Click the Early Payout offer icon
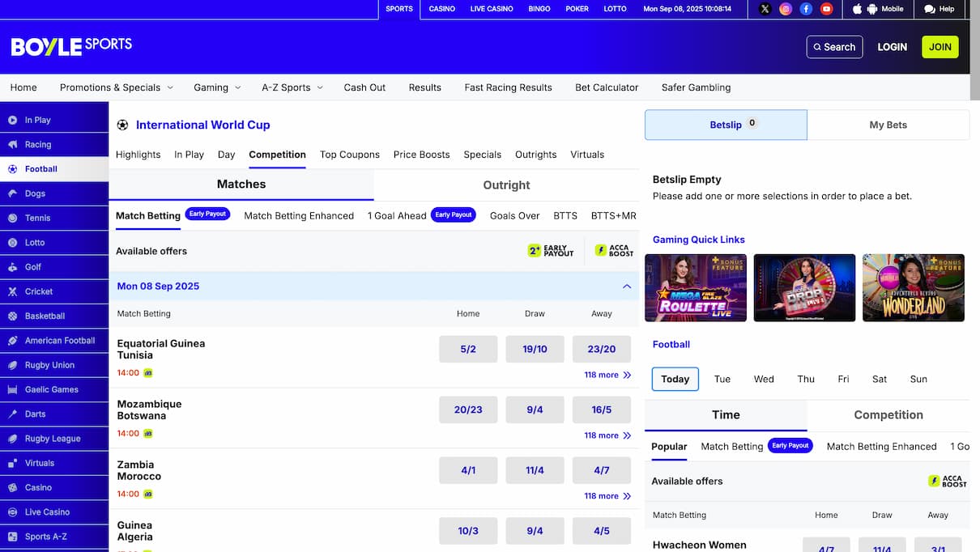Screen dimensions: 980x552 tap(551, 251)
